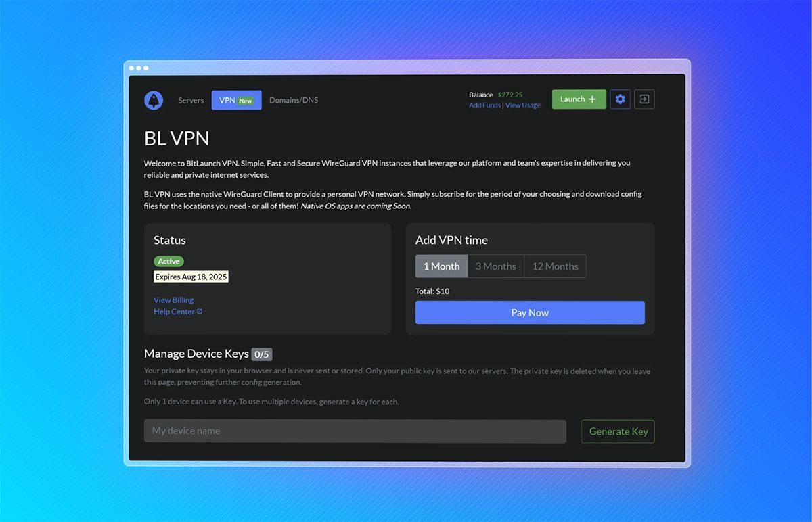Click the green New badge on VPN

pyautogui.click(x=245, y=101)
